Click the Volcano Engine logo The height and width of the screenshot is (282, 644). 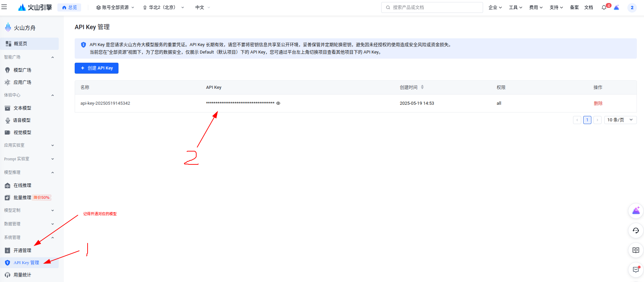coord(35,7)
